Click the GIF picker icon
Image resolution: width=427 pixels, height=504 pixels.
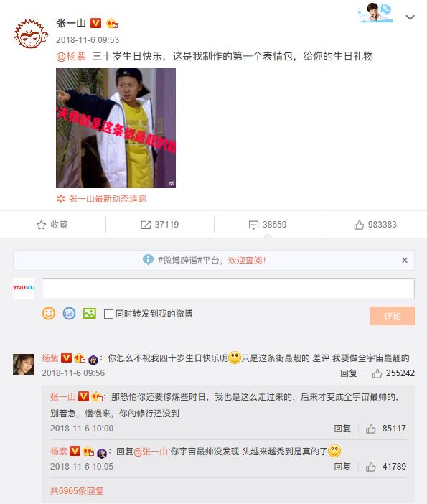69,314
